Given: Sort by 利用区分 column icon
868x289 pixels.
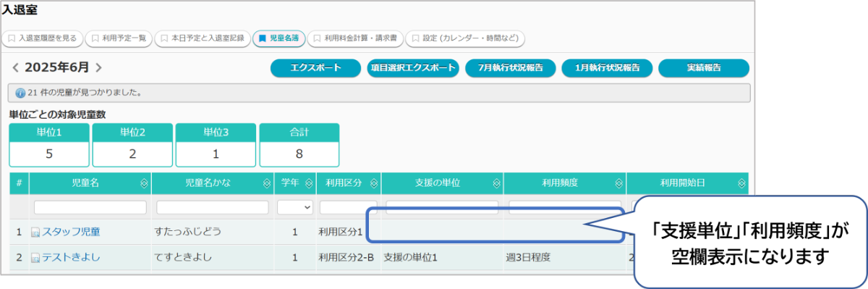Looking at the screenshot, I should coord(373,184).
